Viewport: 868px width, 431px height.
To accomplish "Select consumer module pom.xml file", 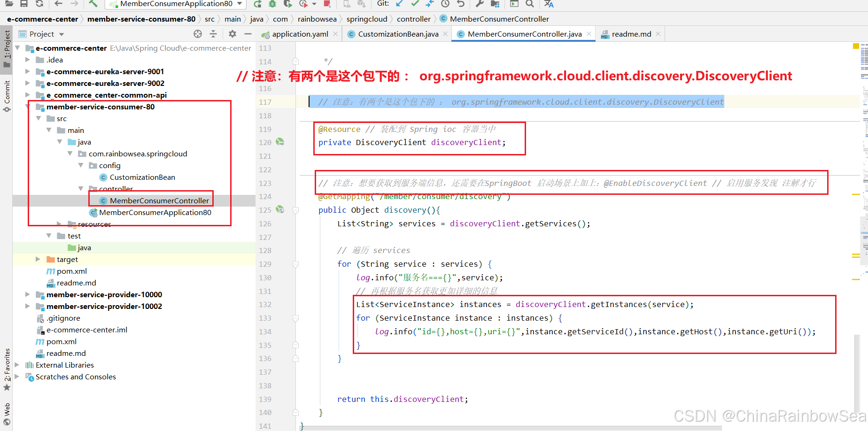I will tap(67, 271).
